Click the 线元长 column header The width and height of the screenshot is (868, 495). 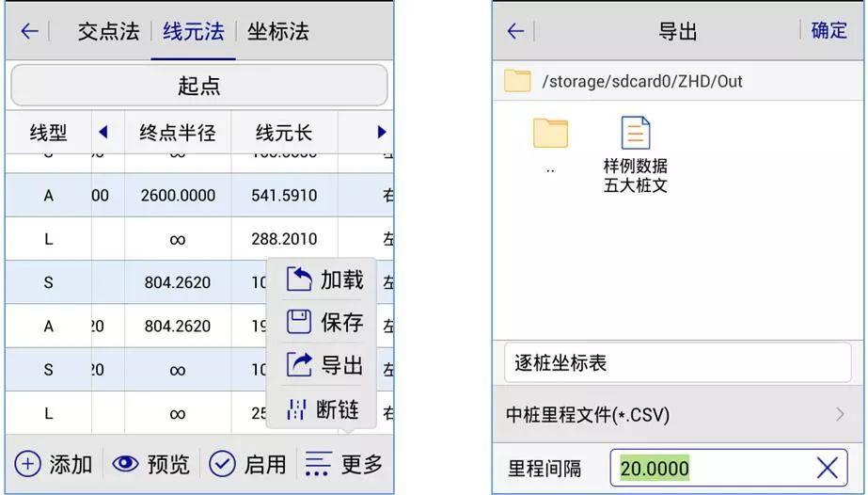click(x=284, y=133)
